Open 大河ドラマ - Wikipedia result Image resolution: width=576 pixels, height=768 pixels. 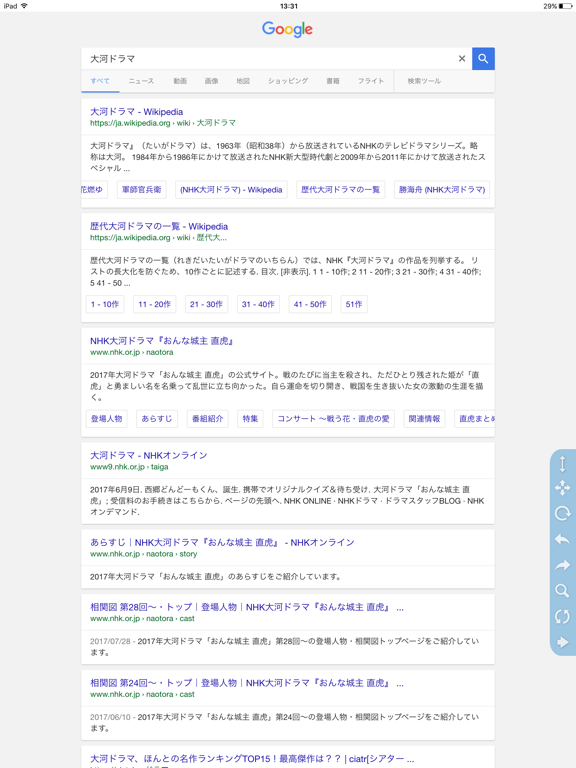pos(137,112)
